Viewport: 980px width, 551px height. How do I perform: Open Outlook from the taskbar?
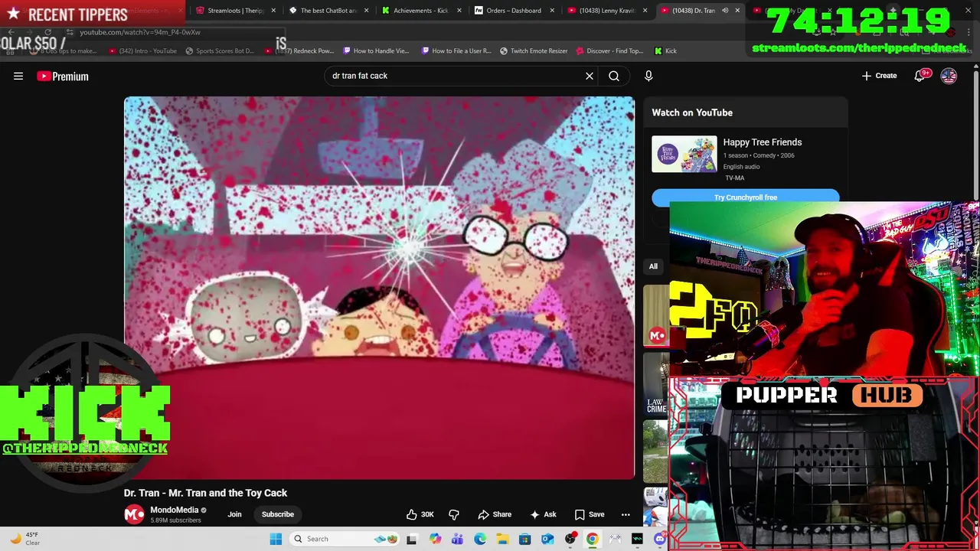point(547,539)
